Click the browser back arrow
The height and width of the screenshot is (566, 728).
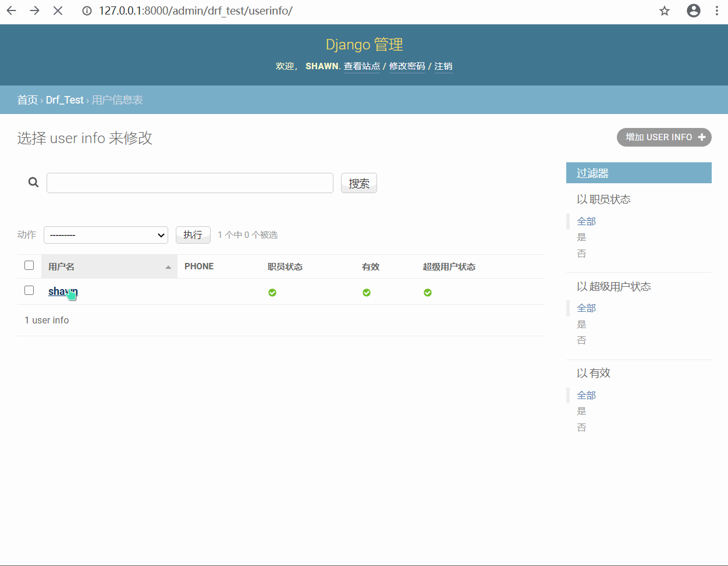click(x=12, y=10)
